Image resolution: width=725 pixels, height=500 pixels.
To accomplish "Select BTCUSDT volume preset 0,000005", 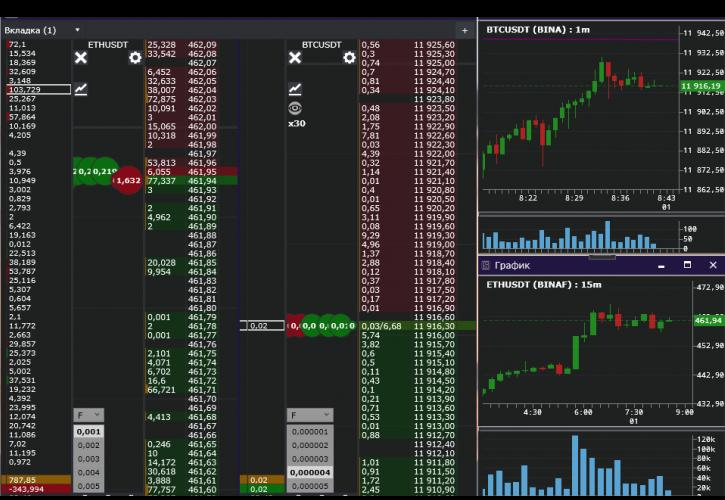I will point(309,486).
